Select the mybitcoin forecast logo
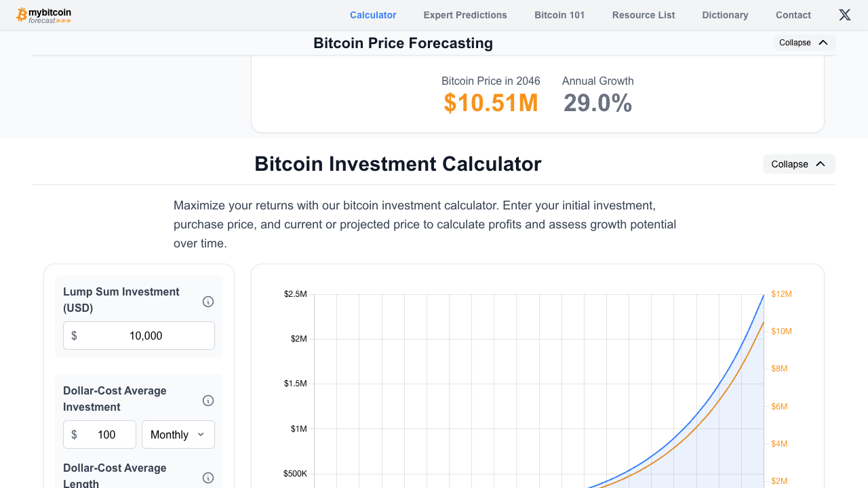Image resolution: width=868 pixels, height=488 pixels. tap(43, 14)
